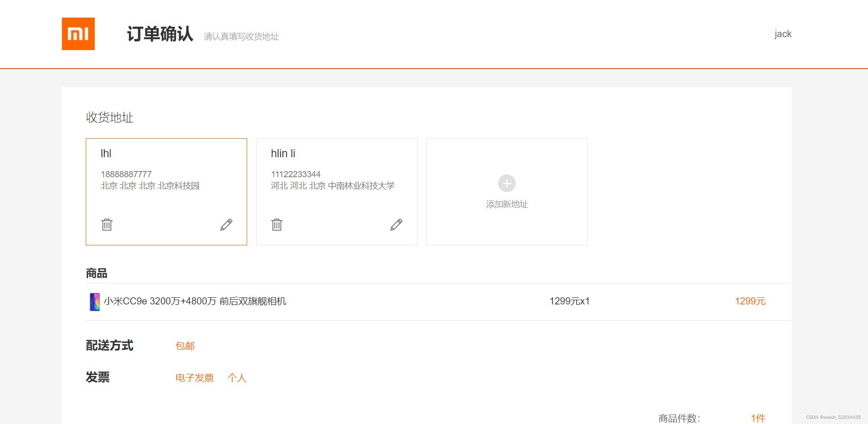Open the jack user account link
Screen dimensions: 868x424
click(x=783, y=34)
